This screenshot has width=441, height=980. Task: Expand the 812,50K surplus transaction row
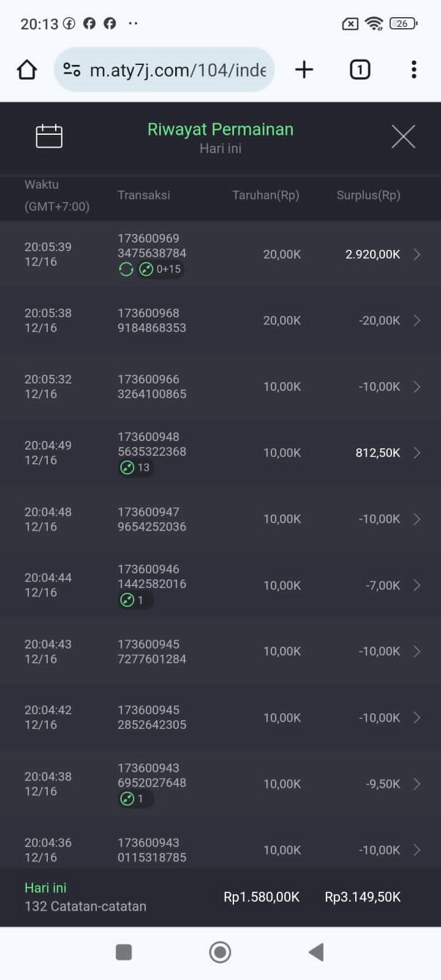(417, 453)
